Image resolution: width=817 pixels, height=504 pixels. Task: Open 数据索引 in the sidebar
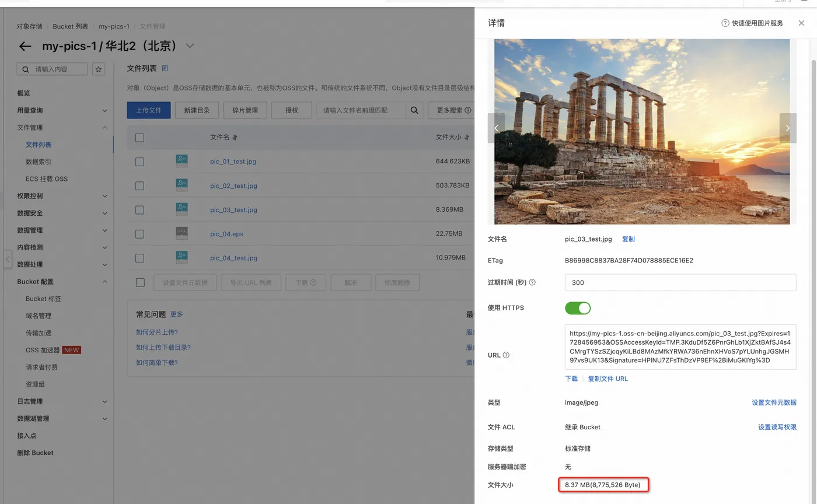[39, 162]
